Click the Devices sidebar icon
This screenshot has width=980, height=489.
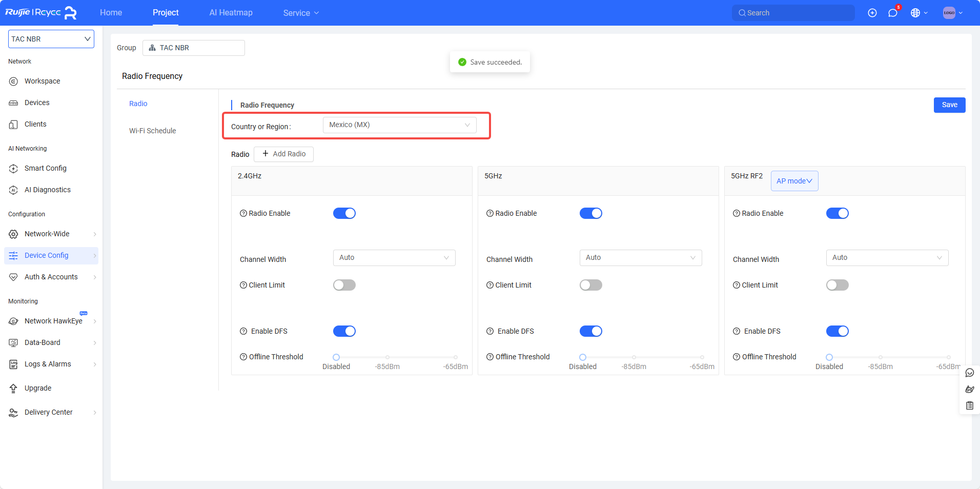[13, 103]
